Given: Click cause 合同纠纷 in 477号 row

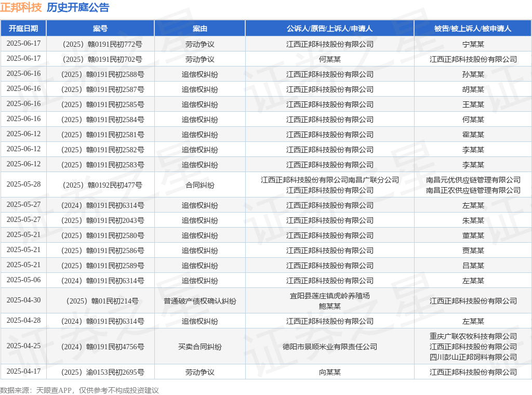Looking at the screenshot, I should pyautogui.click(x=200, y=185).
